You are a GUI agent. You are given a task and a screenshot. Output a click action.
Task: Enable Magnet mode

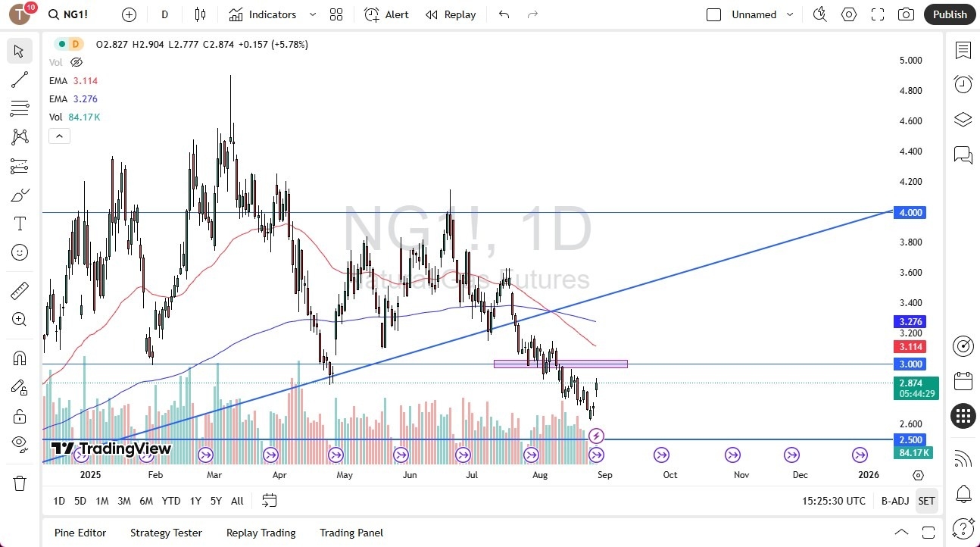tap(20, 358)
